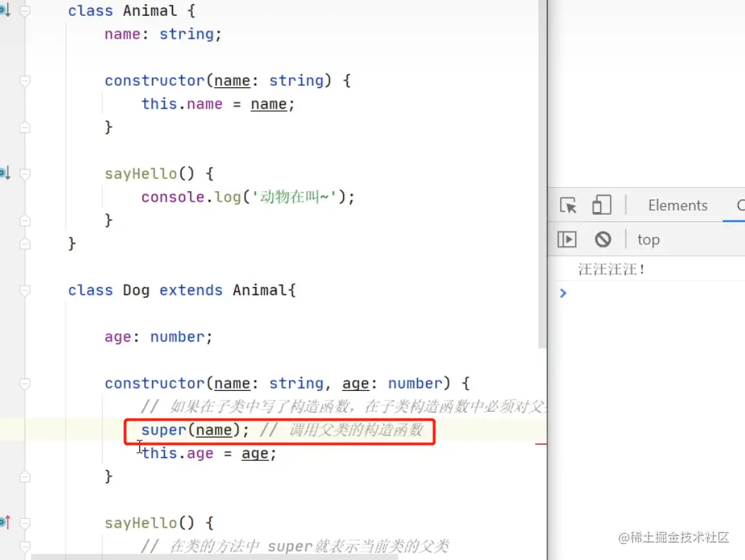Click console.log in Animal sayHello
745x560 pixels.
[x=191, y=197]
